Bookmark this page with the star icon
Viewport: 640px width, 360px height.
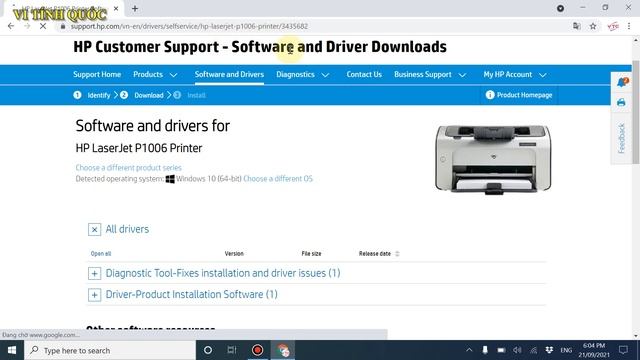(x=593, y=26)
